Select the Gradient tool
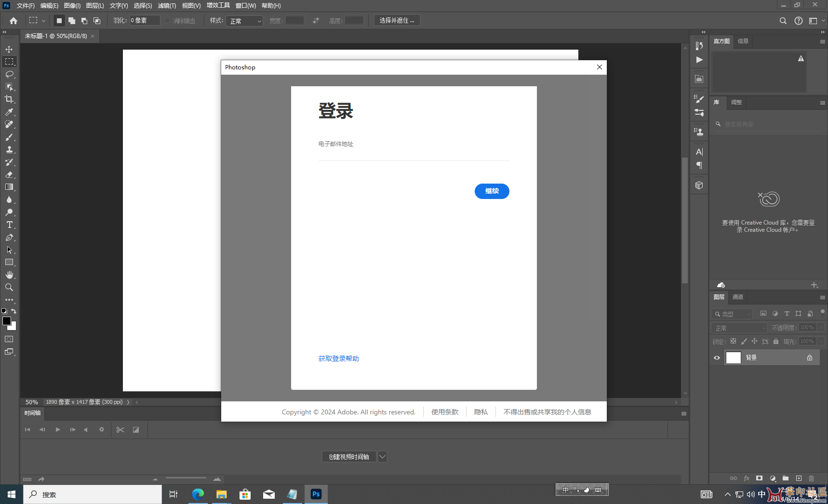The height and width of the screenshot is (504, 828). click(x=9, y=187)
